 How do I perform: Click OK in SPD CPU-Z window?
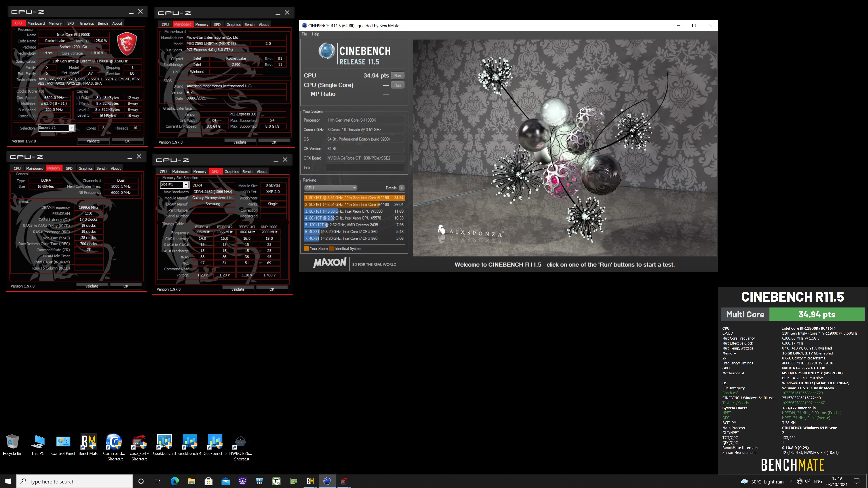tap(271, 289)
